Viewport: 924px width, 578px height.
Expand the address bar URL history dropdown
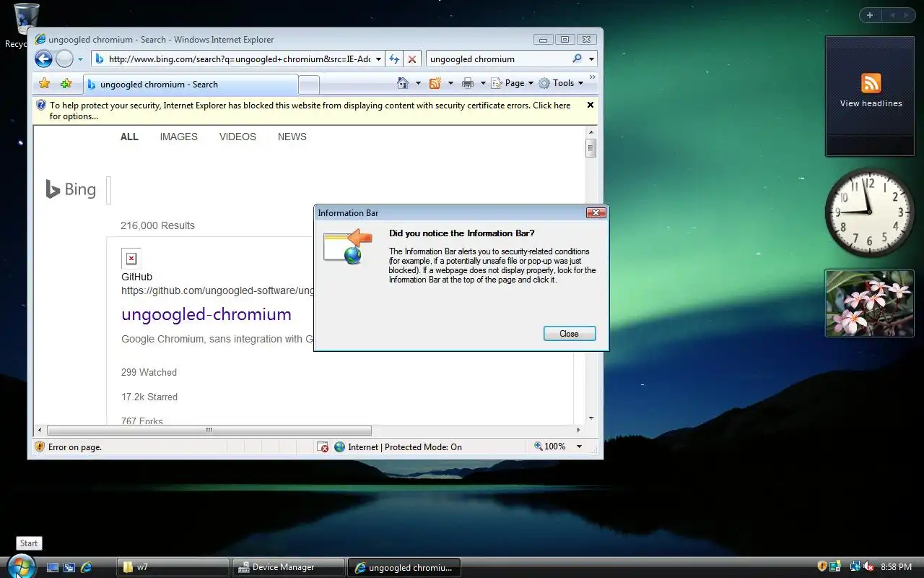[378, 59]
